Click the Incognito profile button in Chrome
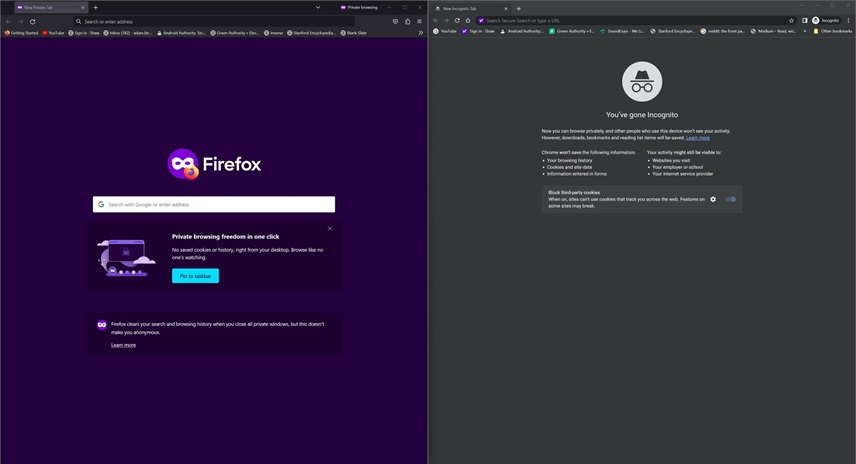This screenshot has height=464, width=856. (x=825, y=20)
